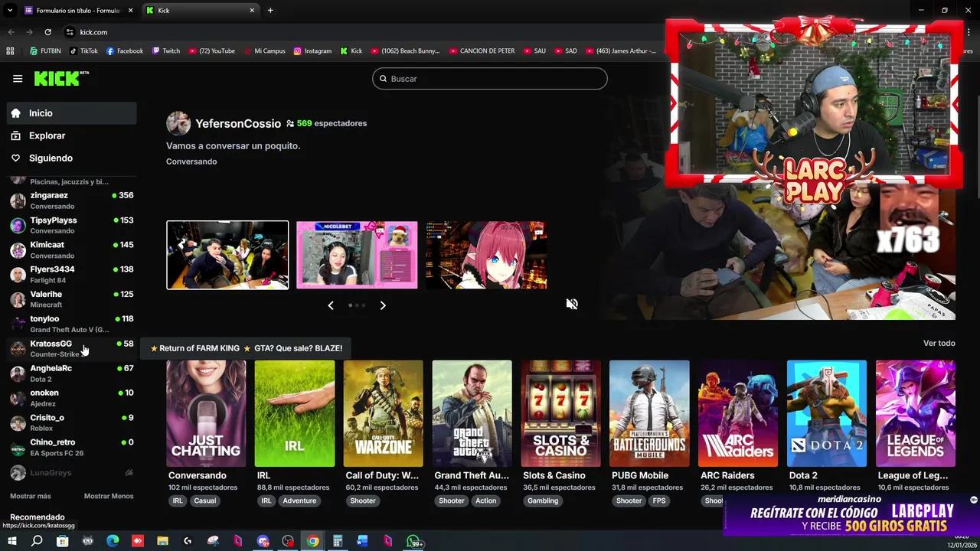Open the YefersonCossio streamer name
The image size is (980, 551).
(x=238, y=123)
